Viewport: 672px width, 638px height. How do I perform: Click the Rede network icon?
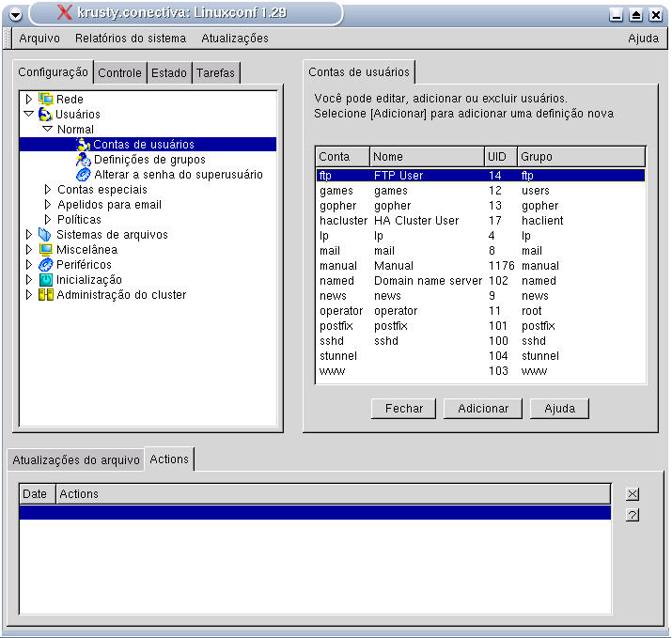point(45,99)
